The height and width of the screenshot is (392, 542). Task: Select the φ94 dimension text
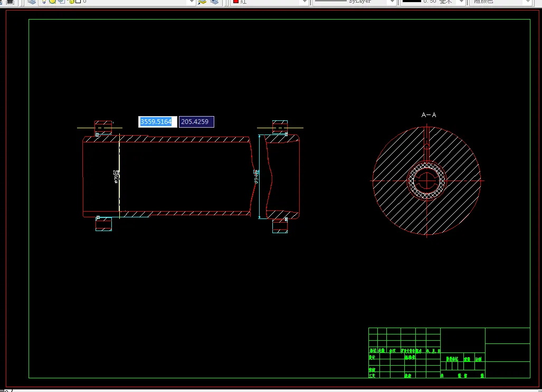pos(256,176)
